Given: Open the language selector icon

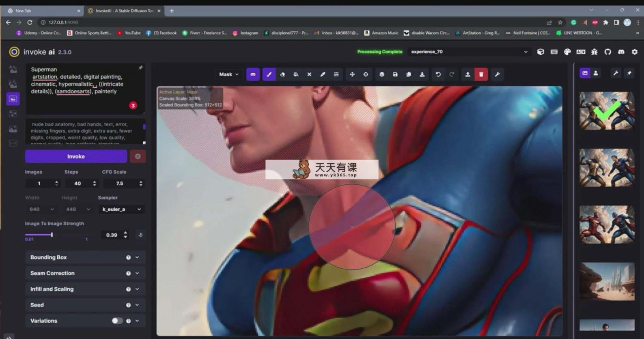Looking at the screenshot, I should pos(581,52).
